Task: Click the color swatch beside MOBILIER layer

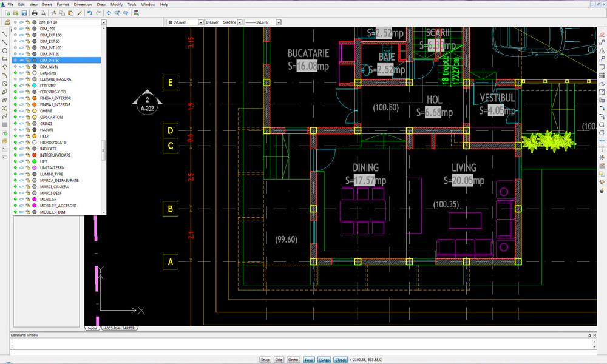Action: click(34, 199)
